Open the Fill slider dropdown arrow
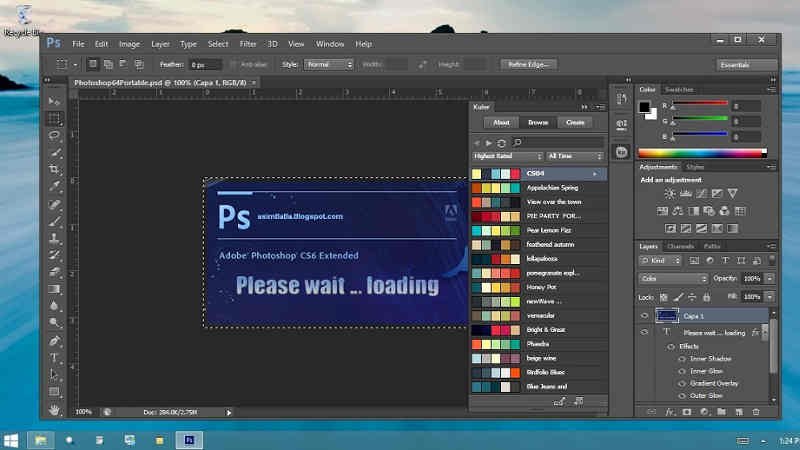The width and height of the screenshot is (800, 450). (x=770, y=296)
